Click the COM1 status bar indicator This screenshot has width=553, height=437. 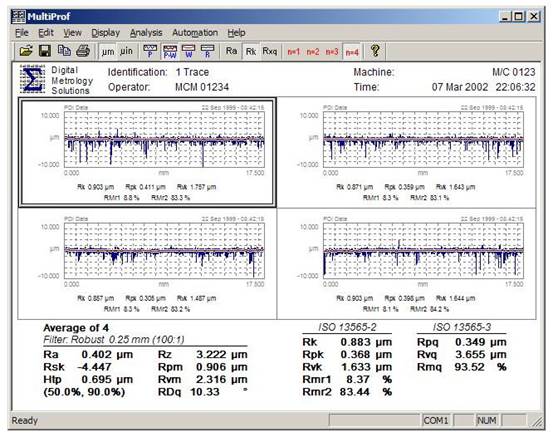click(436, 420)
